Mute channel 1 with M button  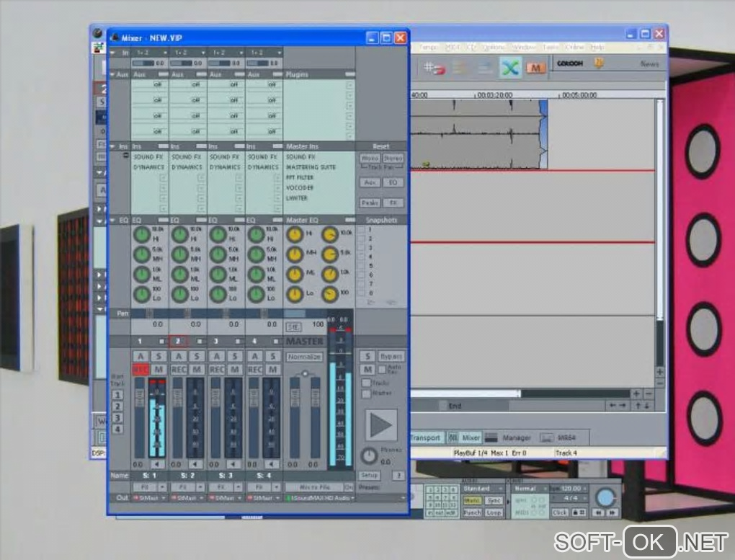pyautogui.click(x=159, y=370)
